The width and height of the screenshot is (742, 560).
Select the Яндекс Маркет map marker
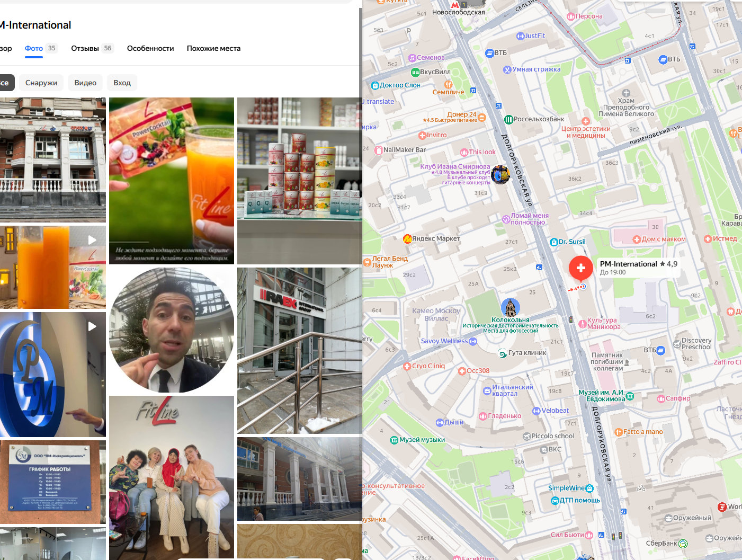coord(407,239)
